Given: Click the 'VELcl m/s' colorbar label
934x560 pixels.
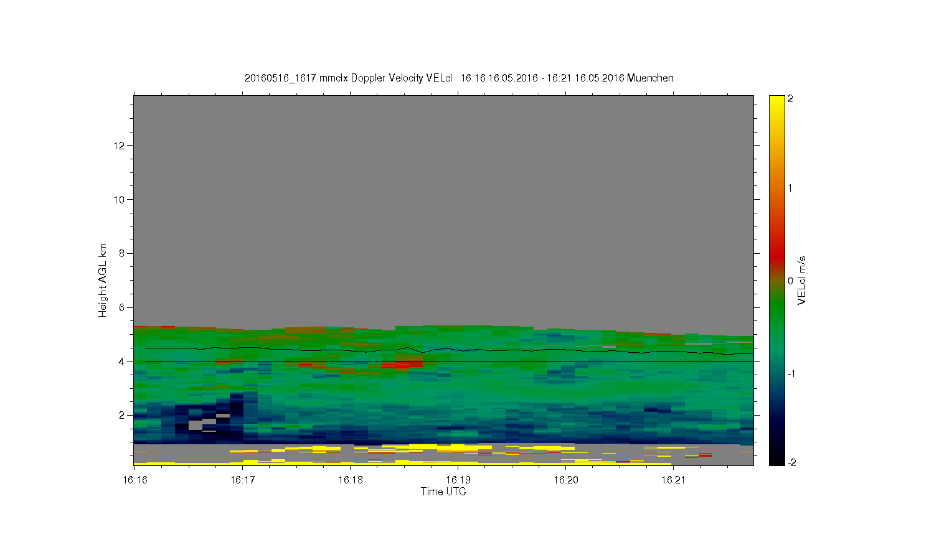Looking at the screenshot, I should [802, 280].
